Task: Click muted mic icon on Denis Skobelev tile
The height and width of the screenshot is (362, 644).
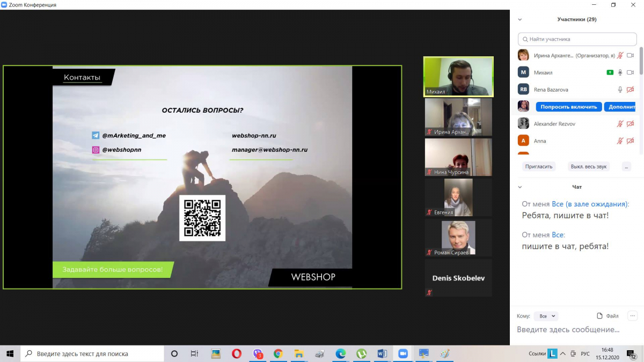Action: pos(429,292)
